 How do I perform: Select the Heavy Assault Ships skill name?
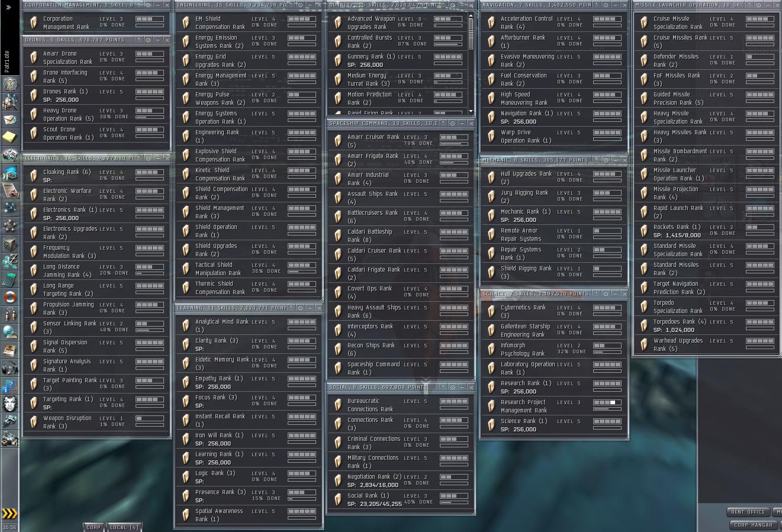pos(374,311)
